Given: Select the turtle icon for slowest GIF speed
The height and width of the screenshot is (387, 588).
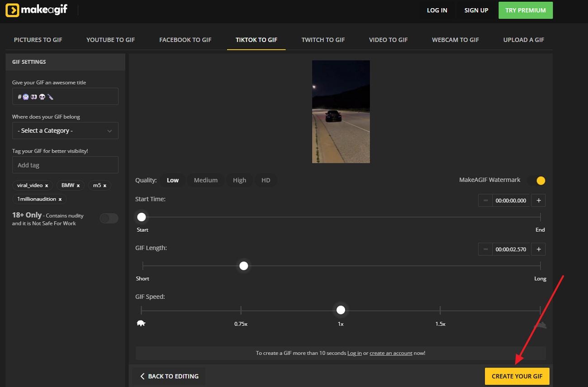Looking at the screenshot, I should 141,323.
